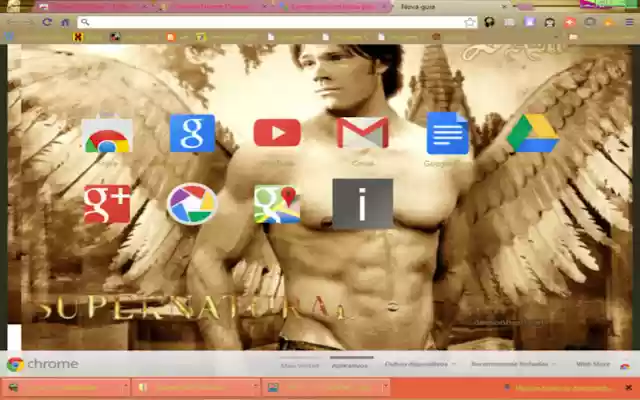Go to the home page via house icon
Screen dimensions: 640x400
coord(65,22)
